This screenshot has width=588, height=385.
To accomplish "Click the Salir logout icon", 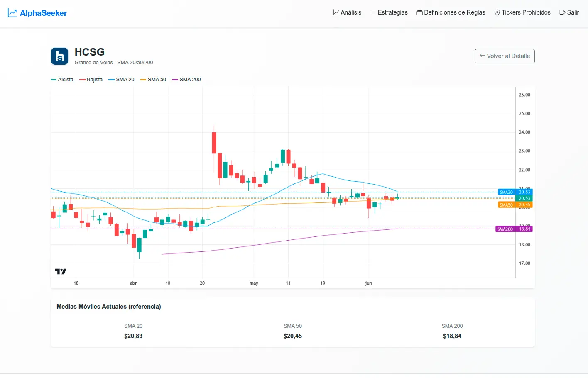I will tap(562, 12).
